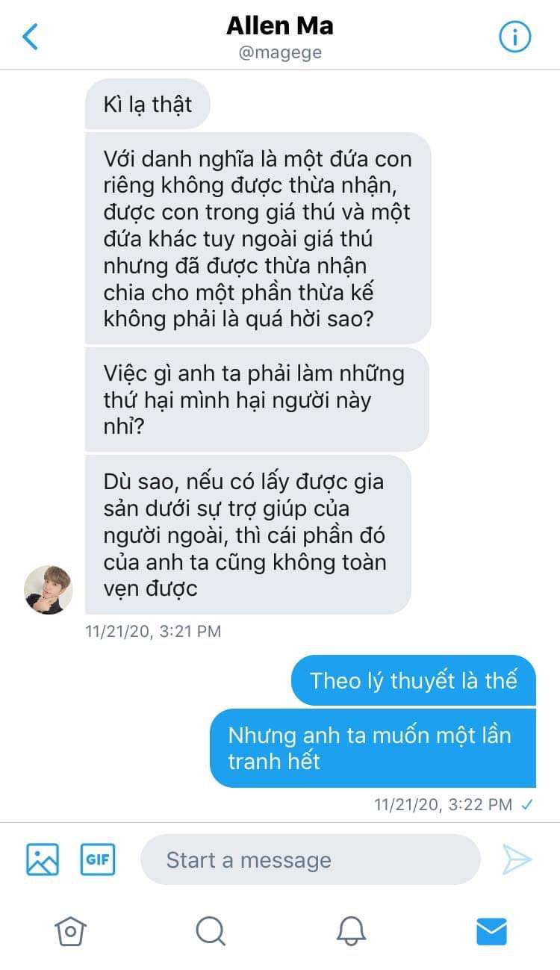Screen dimensions: 560x970
Task: Open the Notifications bell tab
Action: coord(351,930)
